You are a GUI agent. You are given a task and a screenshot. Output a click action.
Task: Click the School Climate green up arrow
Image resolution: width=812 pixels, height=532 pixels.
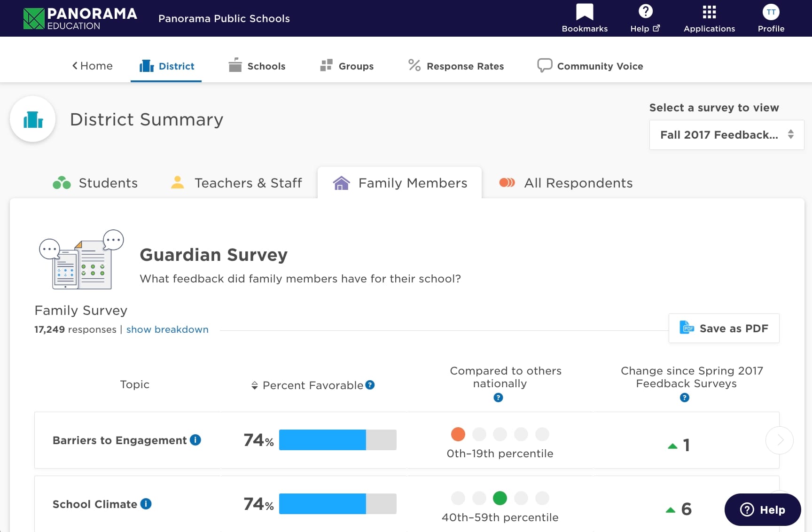[x=671, y=510]
